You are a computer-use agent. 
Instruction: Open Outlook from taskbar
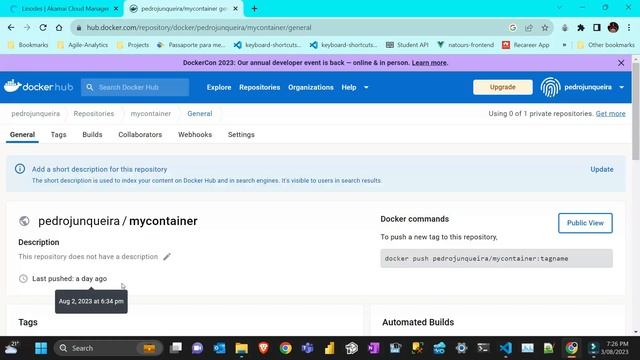[219, 348]
